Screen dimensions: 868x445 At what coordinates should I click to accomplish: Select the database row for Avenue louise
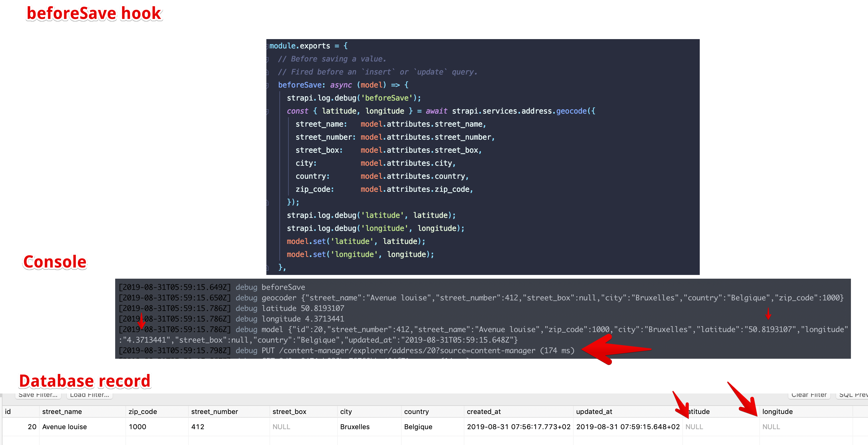coord(65,426)
